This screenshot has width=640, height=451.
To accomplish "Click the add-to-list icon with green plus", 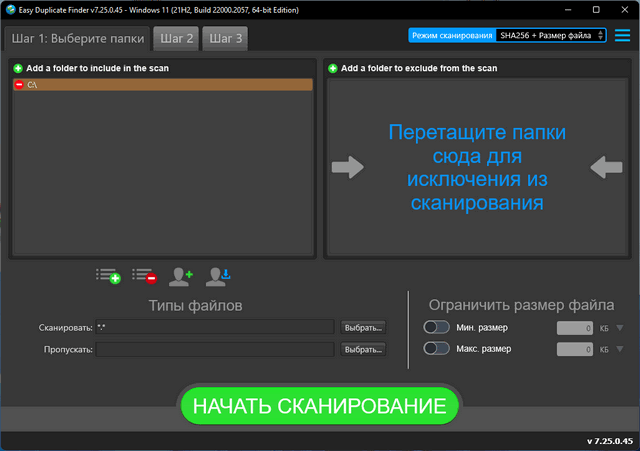I will (x=108, y=276).
